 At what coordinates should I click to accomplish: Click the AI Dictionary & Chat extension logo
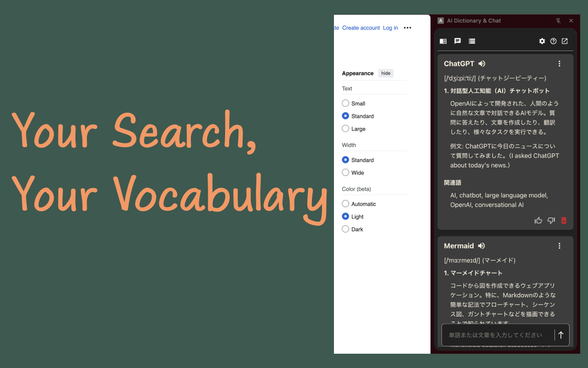[x=441, y=21]
